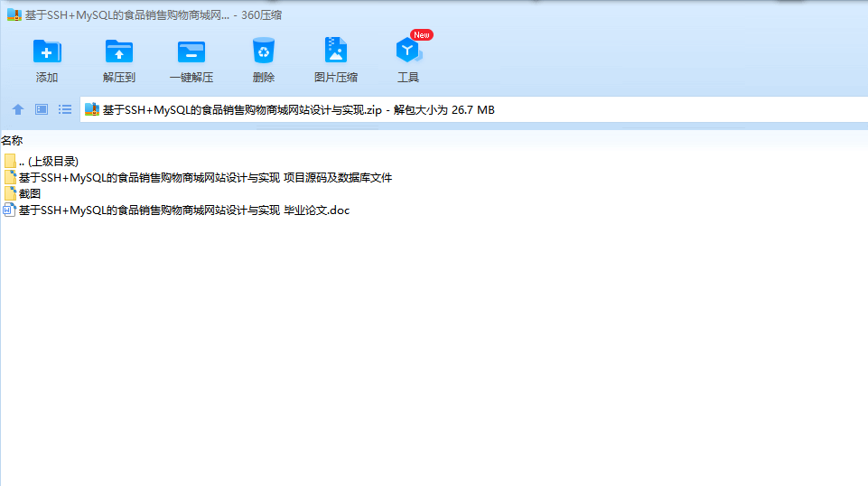
Task: Go up one level with the arrow
Action: point(18,109)
